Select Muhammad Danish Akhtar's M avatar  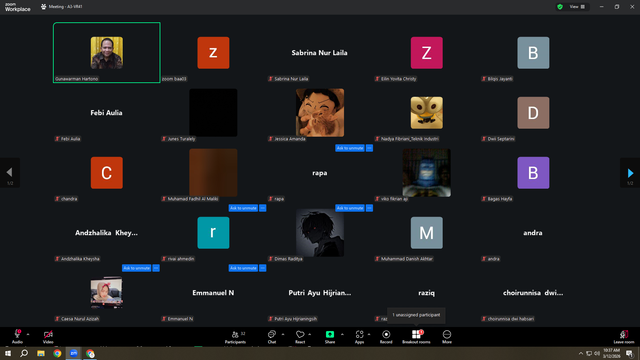(x=427, y=233)
